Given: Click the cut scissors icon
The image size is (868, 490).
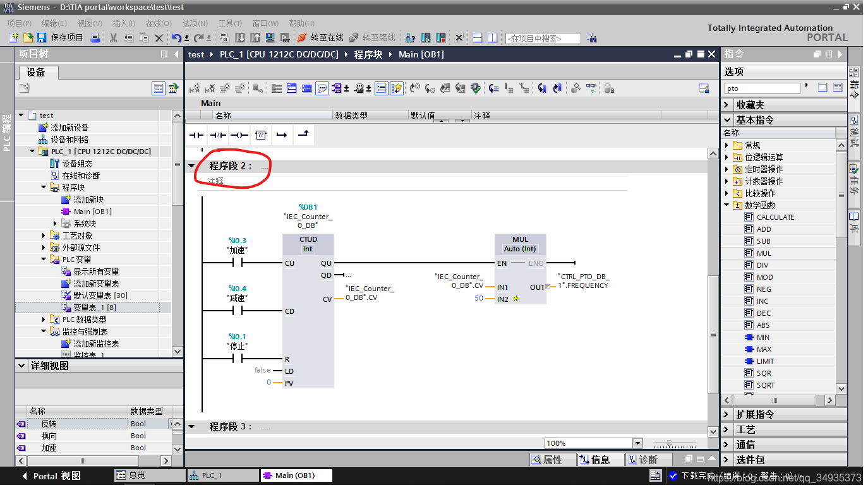Looking at the screenshot, I should [x=114, y=38].
